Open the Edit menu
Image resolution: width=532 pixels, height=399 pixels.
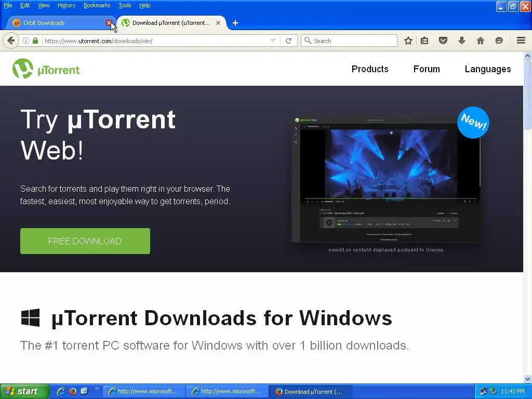click(x=25, y=5)
